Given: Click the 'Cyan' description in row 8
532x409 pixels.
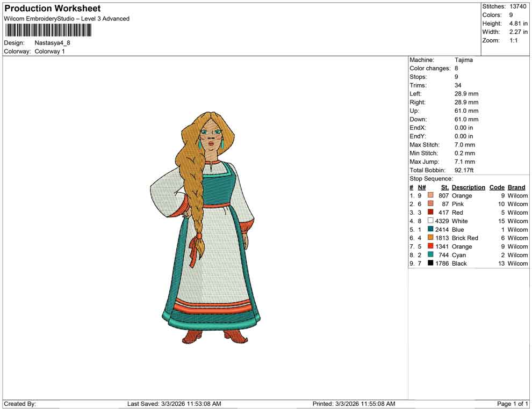Looking at the screenshot, I should pyautogui.click(x=459, y=255).
